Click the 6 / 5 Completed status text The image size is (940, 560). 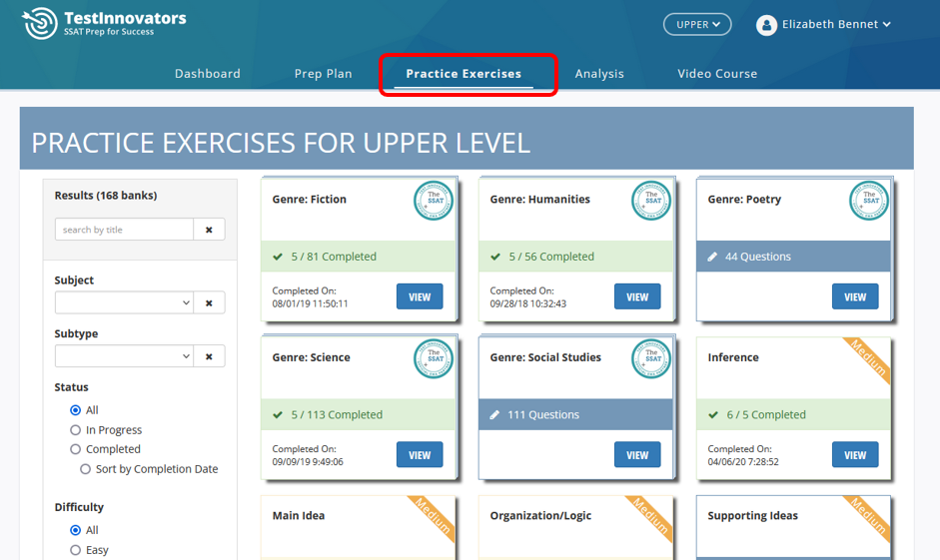765,414
